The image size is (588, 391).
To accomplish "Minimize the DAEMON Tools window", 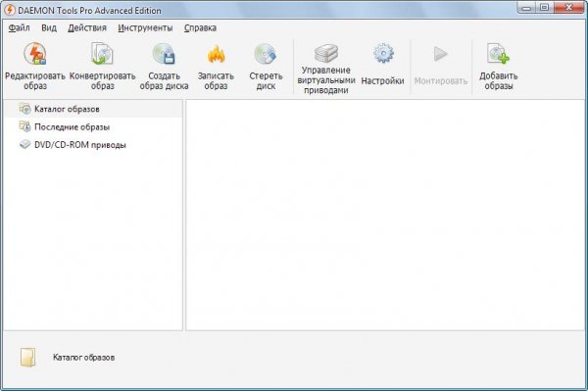I will tap(527, 7).
